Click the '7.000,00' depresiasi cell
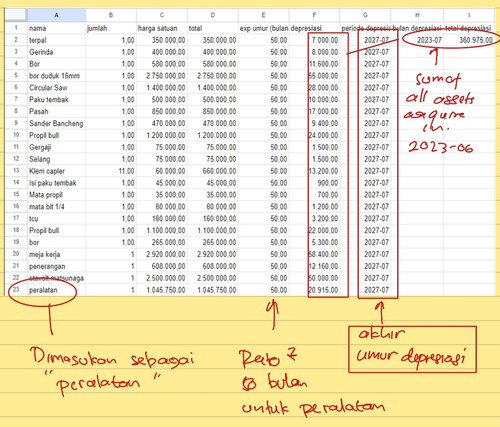Viewport: 500px width, 427px height. click(x=315, y=40)
